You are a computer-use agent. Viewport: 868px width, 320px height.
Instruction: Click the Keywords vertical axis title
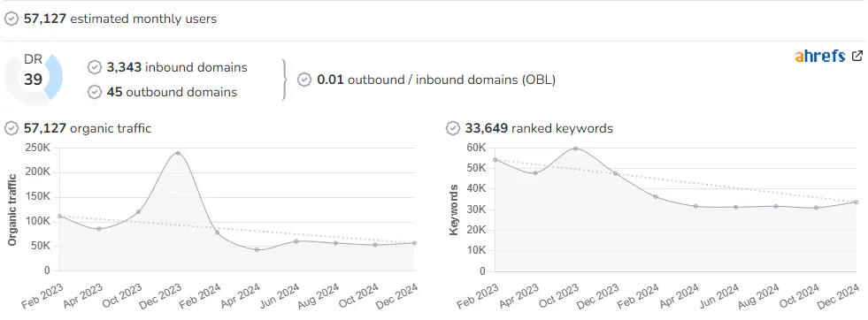point(454,210)
